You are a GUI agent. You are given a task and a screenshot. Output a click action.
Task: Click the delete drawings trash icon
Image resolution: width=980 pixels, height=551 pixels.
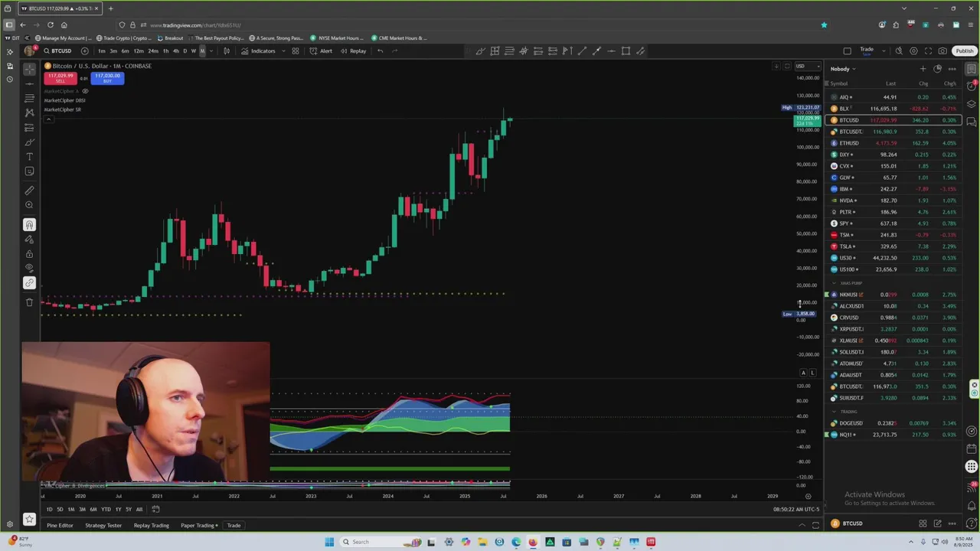(29, 302)
